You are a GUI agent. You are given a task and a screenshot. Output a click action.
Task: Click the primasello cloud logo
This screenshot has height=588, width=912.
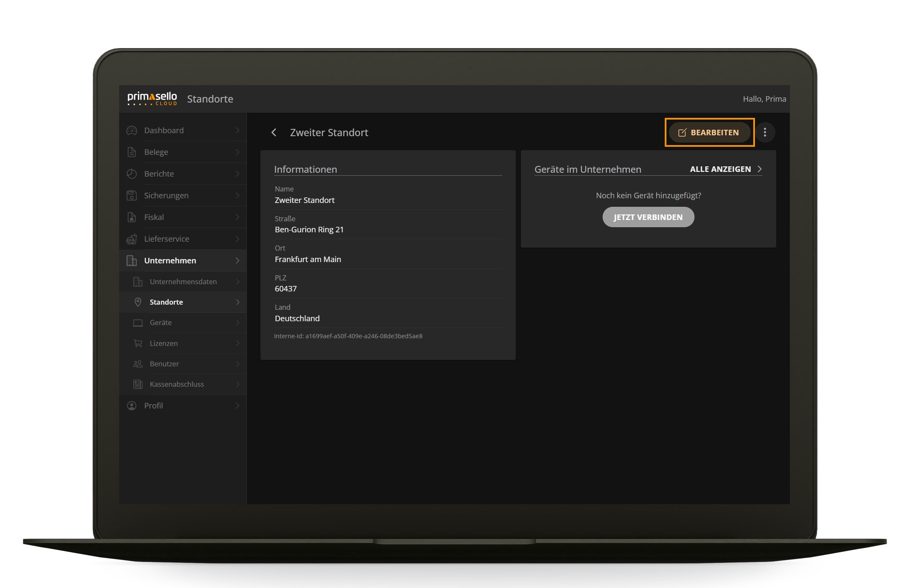pos(152,99)
